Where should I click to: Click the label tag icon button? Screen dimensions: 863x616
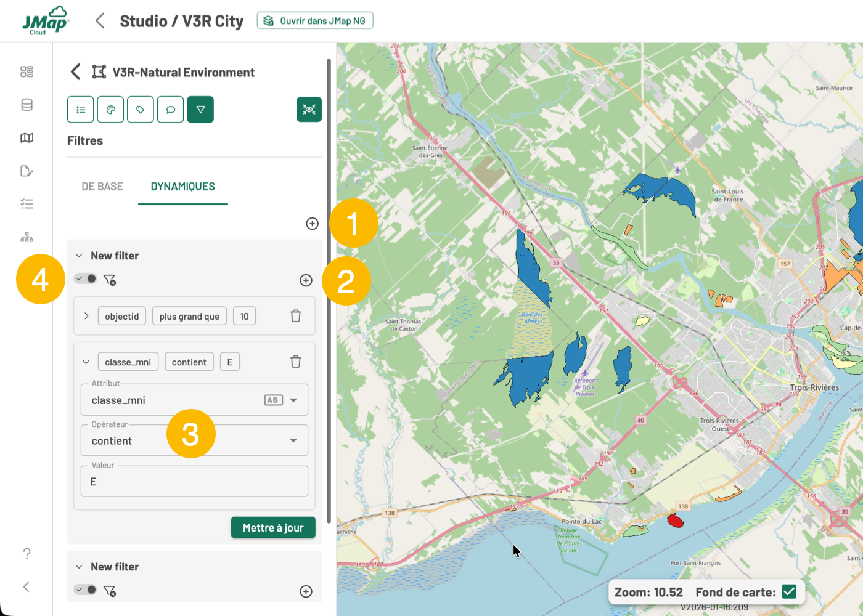point(141,110)
